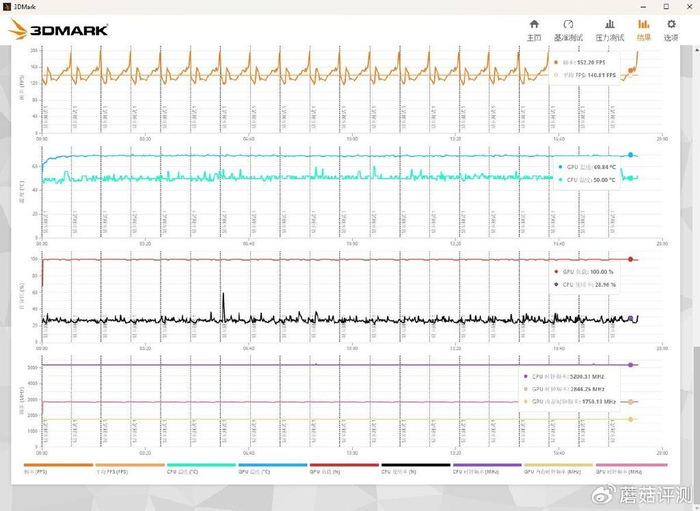Toggle the 帧率 (FPS) legend series
This screenshot has height=511, width=700.
pyautogui.click(x=58, y=469)
